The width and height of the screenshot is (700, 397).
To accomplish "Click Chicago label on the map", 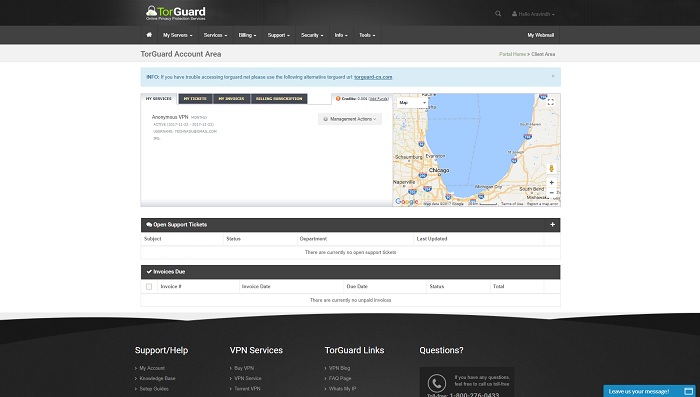I will click(x=439, y=171).
